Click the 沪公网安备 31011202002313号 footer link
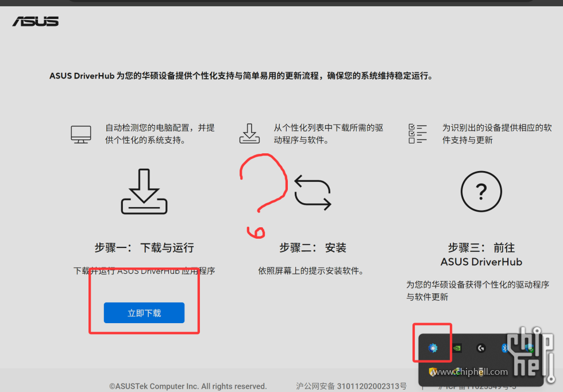This screenshot has width=563, height=392. (x=351, y=386)
